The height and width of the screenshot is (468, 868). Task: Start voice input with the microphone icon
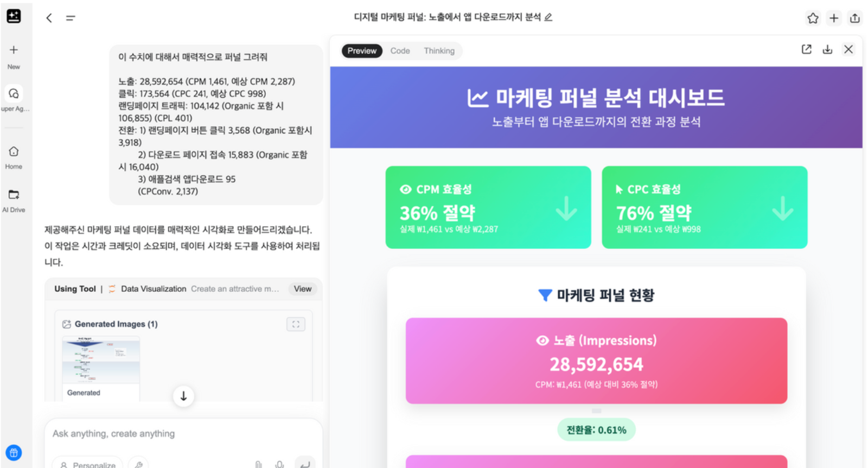[x=280, y=464]
